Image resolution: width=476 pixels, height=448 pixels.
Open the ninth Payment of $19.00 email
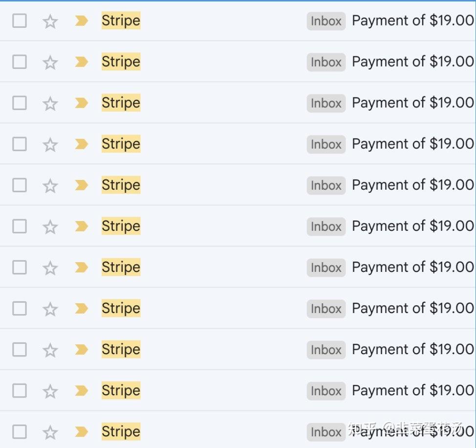click(412, 349)
